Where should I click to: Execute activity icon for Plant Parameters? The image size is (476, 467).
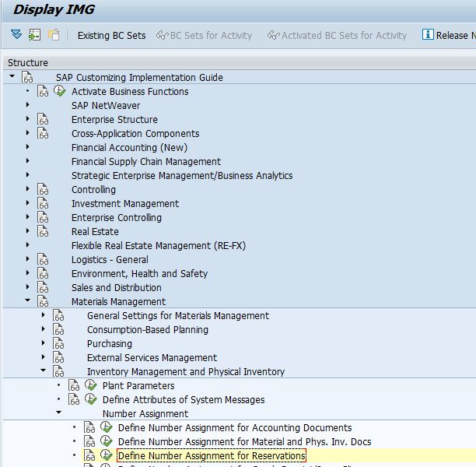click(x=91, y=385)
